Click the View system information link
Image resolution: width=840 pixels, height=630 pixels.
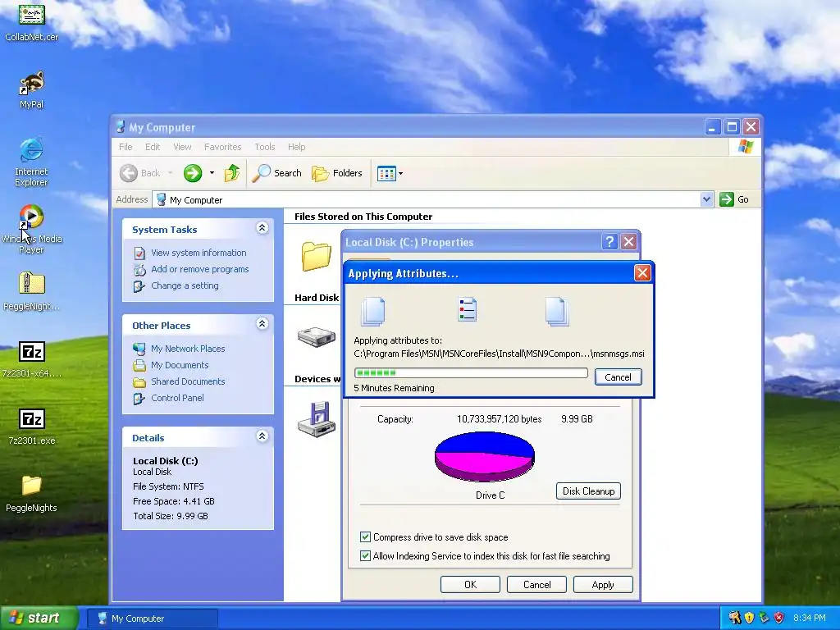(x=199, y=253)
